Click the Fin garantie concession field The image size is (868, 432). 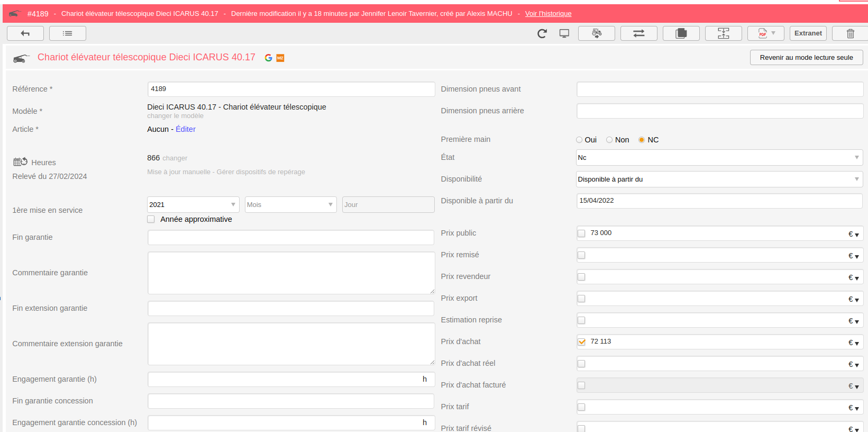tap(291, 401)
